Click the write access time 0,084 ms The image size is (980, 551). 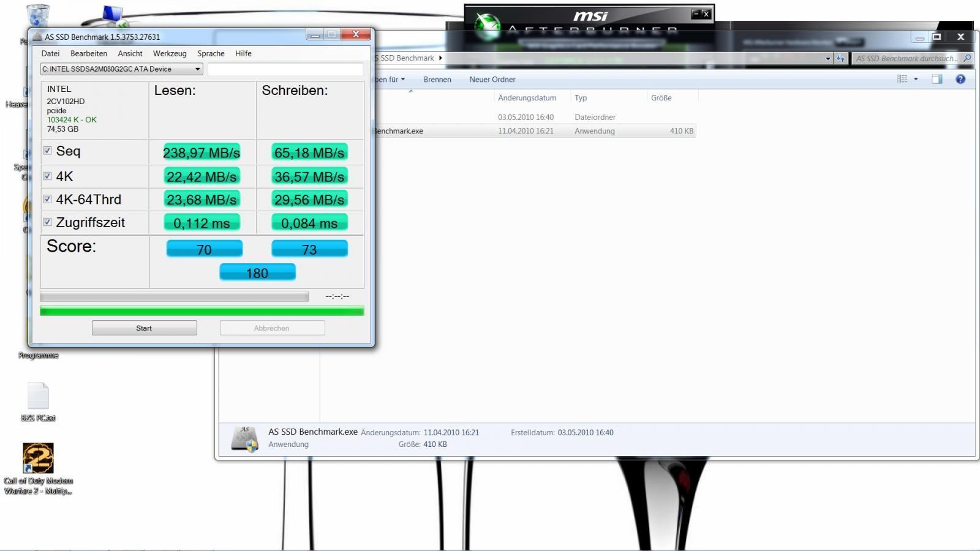coord(309,223)
